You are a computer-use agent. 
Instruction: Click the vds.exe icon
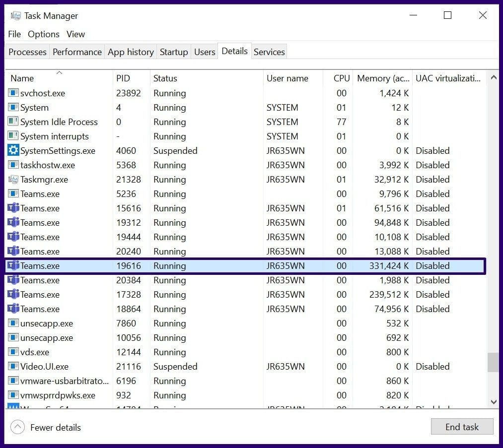13,352
